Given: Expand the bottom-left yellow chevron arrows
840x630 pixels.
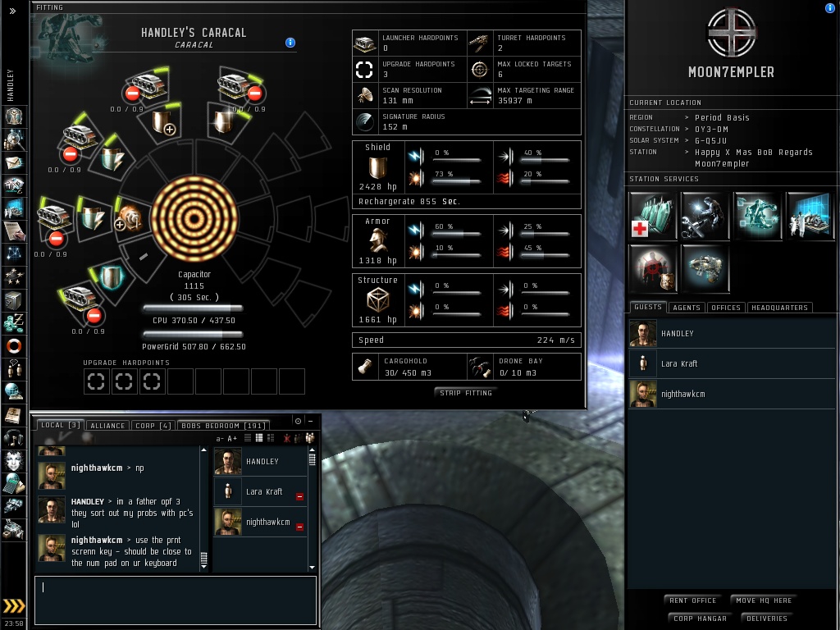Looking at the screenshot, I should coord(14,606).
